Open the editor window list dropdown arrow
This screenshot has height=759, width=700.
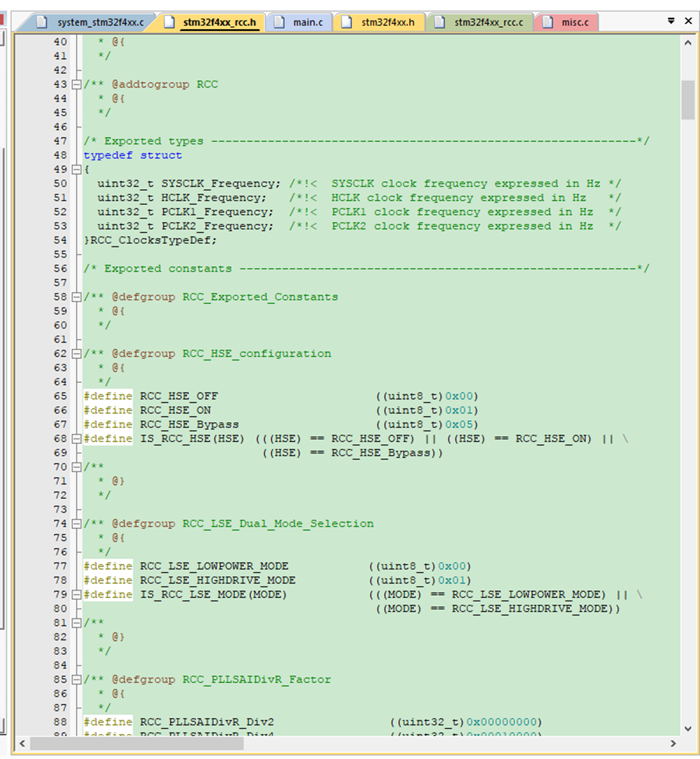pos(671,21)
